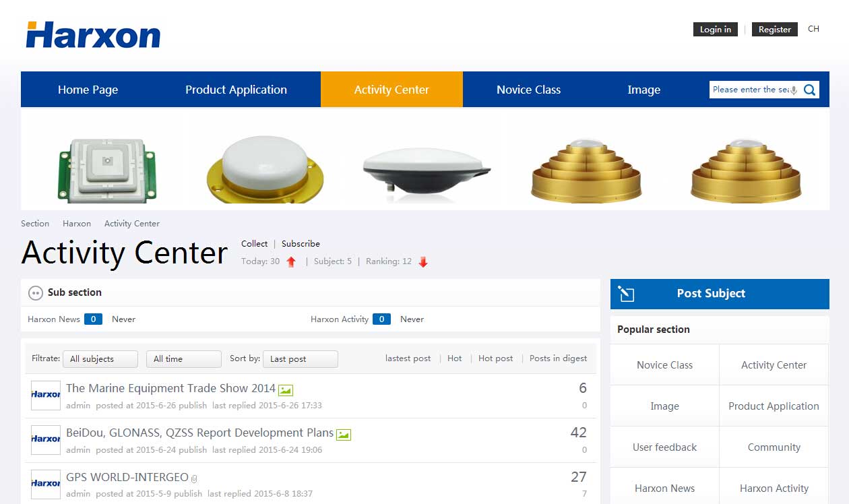Click Section breadcrumb link
The width and height of the screenshot is (849, 504).
35,224
